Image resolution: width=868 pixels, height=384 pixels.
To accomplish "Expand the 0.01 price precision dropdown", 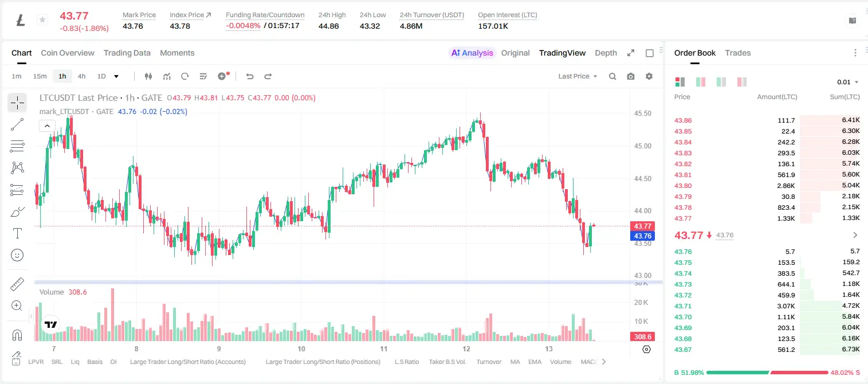I will (x=847, y=82).
